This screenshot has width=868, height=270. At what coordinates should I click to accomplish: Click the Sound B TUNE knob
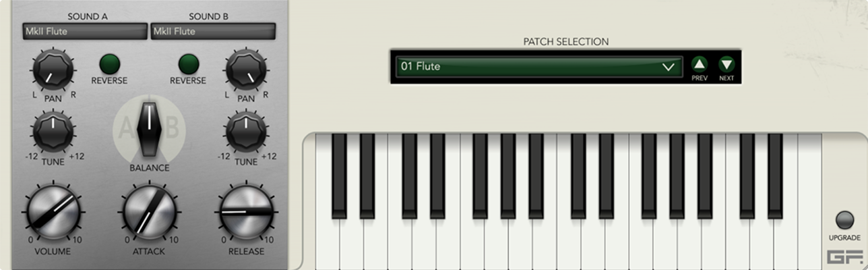pyautogui.click(x=246, y=132)
